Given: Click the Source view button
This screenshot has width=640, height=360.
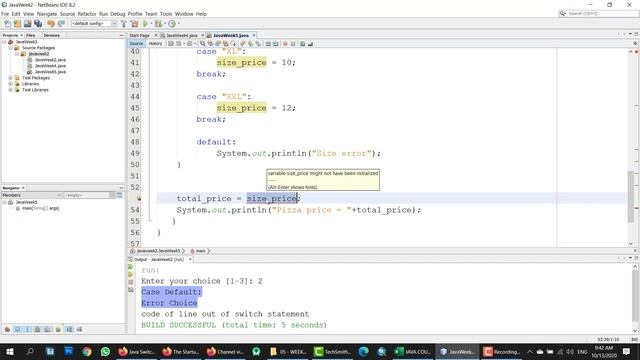Looking at the screenshot, I should point(136,44).
